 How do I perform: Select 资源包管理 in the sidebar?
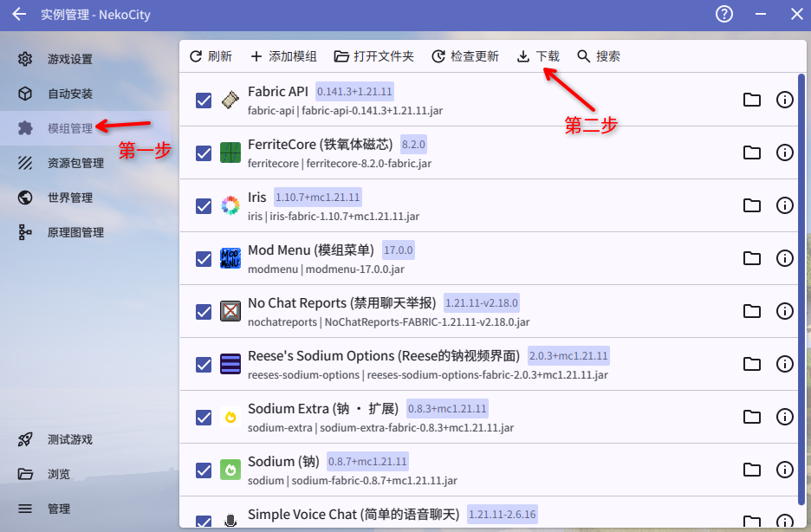coord(75,163)
